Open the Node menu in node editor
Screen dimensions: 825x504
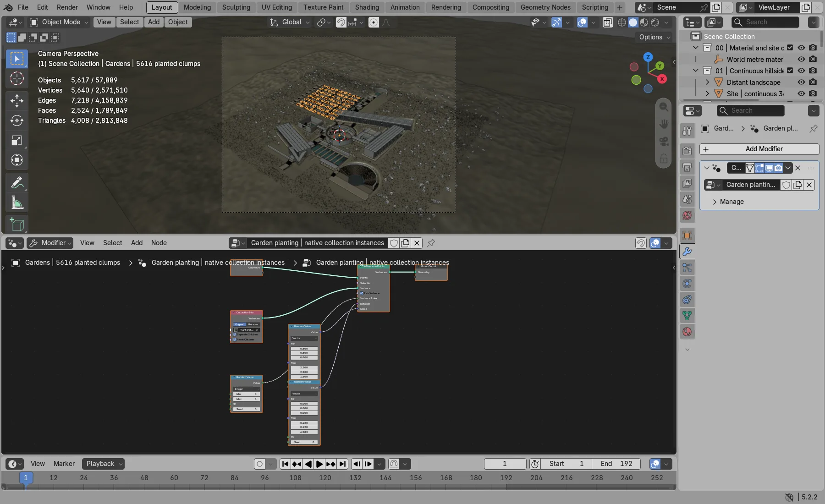159,243
